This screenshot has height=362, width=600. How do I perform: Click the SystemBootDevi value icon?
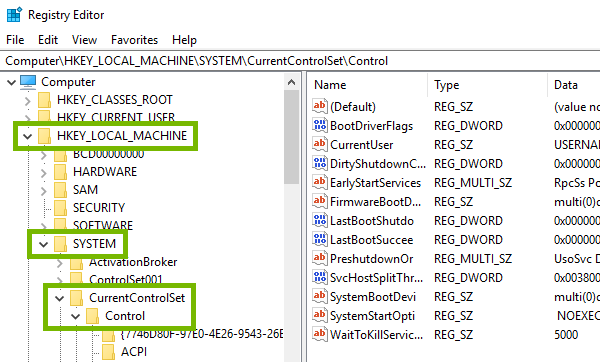point(320,296)
